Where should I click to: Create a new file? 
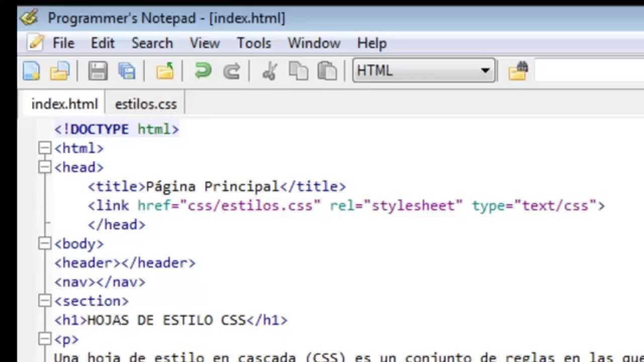pyautogui.click(x=31, y=71)
